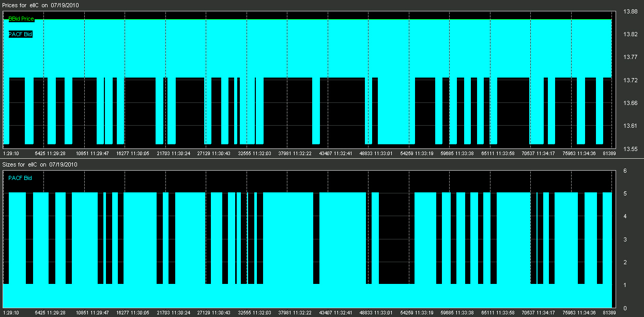Click "48833 11:33:01" label under Prices chart
The image size is (644, 317).
coord(376,154)
